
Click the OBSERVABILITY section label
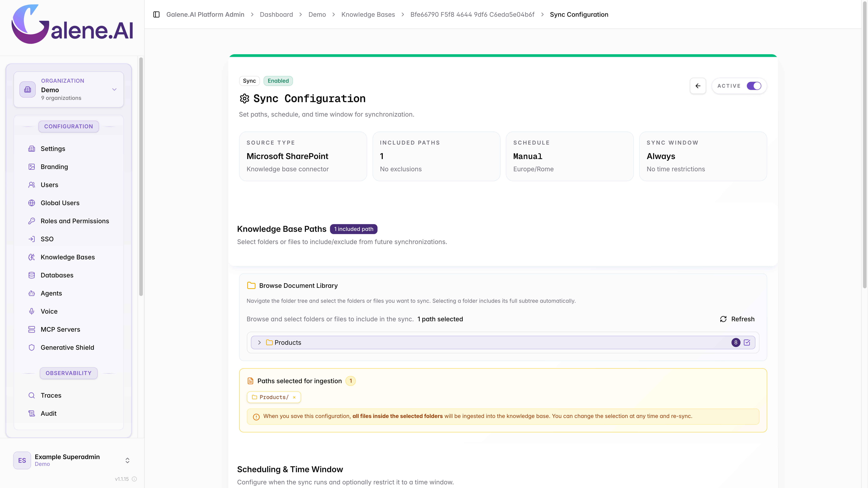pos(68,373)
